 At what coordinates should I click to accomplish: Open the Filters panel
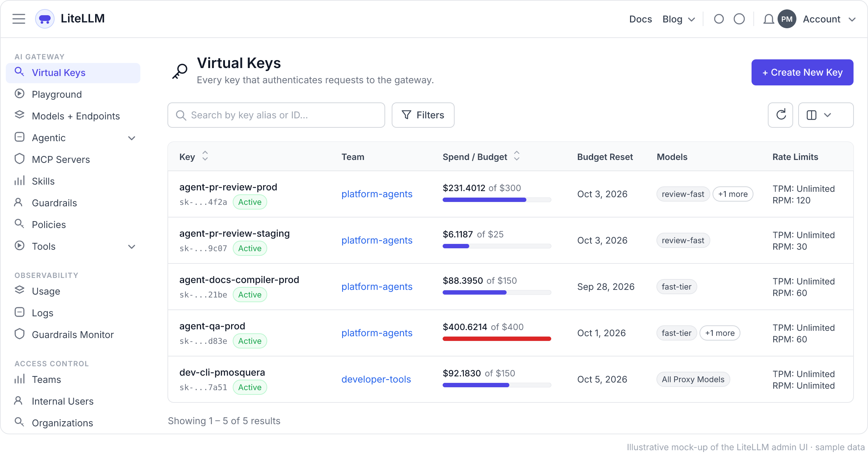click(423, 115)
